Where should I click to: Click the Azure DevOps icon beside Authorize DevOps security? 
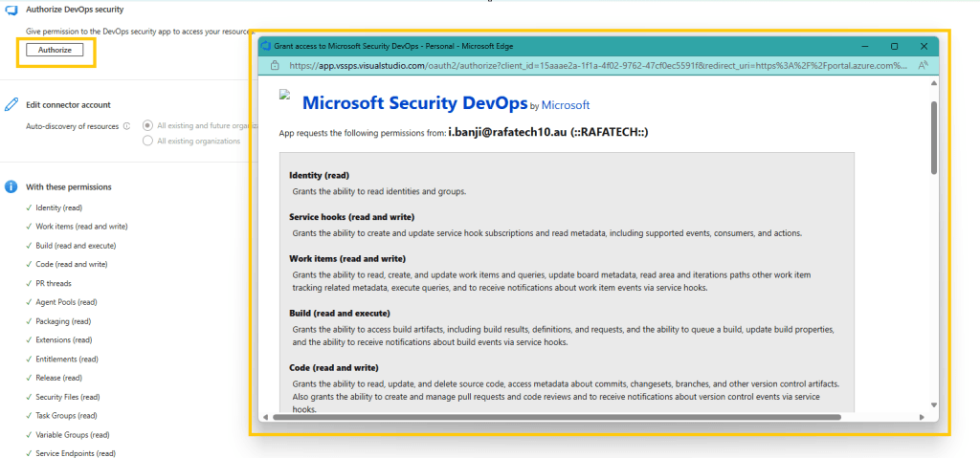coord(11,11)
